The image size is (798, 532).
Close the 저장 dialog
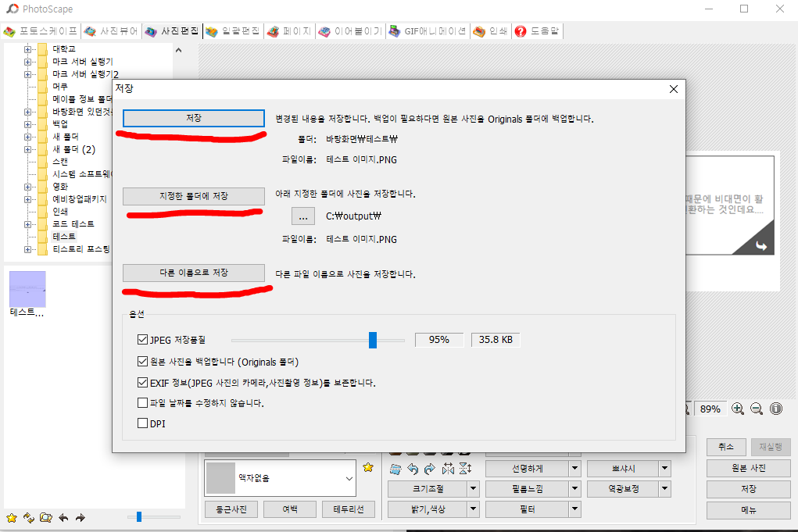[x=673, y=89]
